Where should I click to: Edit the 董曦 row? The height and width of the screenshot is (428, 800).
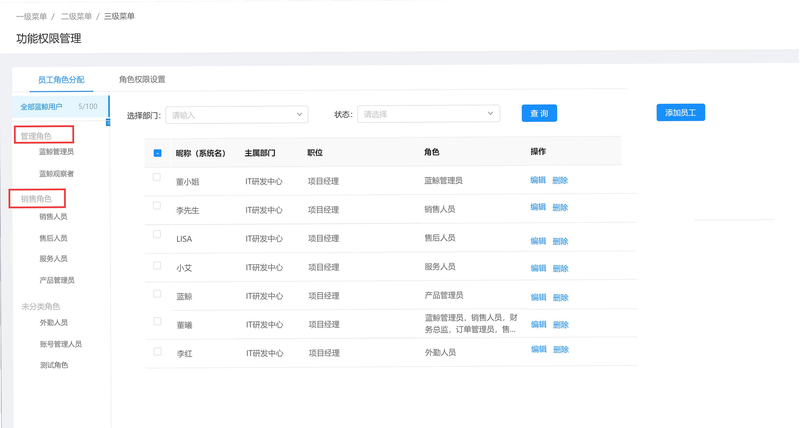pyautogui.click(x=539, y=324)
